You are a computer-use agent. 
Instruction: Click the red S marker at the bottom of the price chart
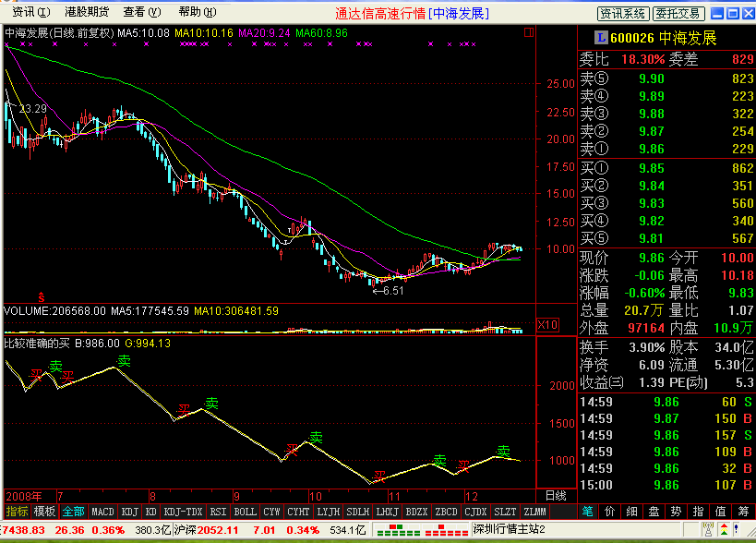(42, 297)
